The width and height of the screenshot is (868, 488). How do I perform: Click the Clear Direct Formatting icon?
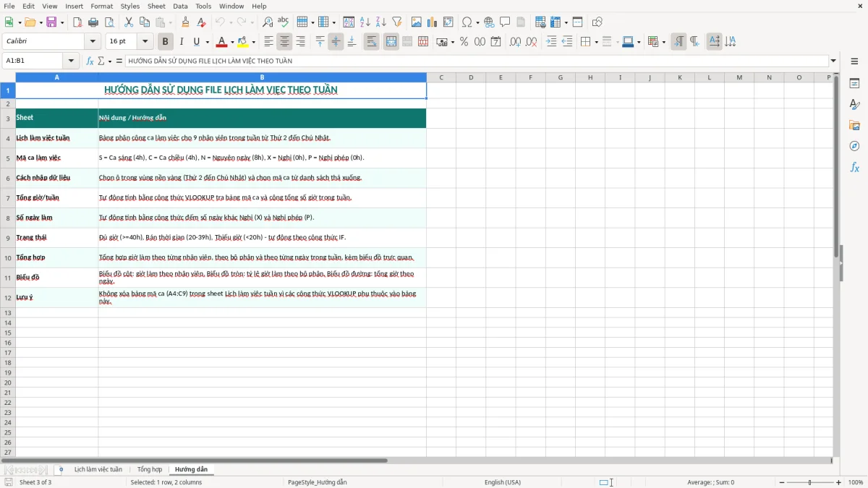click(x=202, y=22)
